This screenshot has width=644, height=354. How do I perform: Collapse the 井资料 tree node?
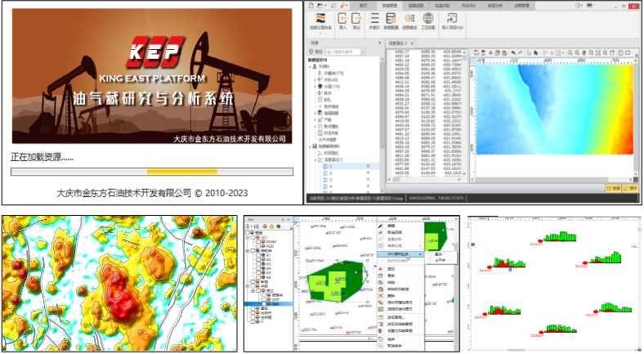pos(310,66)
